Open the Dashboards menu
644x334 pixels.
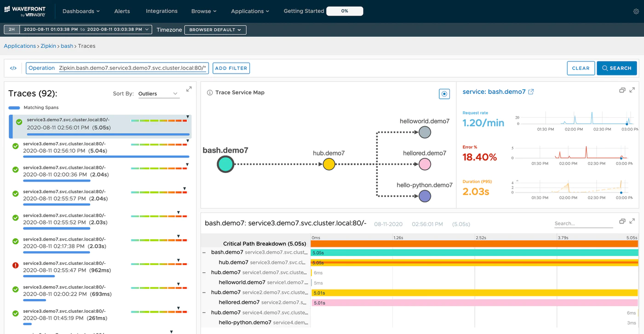click(x=81, y=11)
